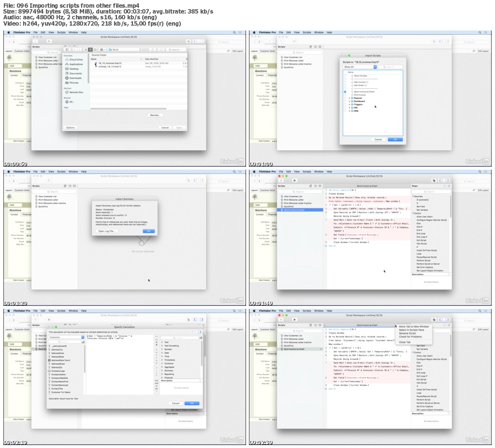Expand the iOS folder in Import Scripts
The image size is (495, 448).
tap(349, 108)
